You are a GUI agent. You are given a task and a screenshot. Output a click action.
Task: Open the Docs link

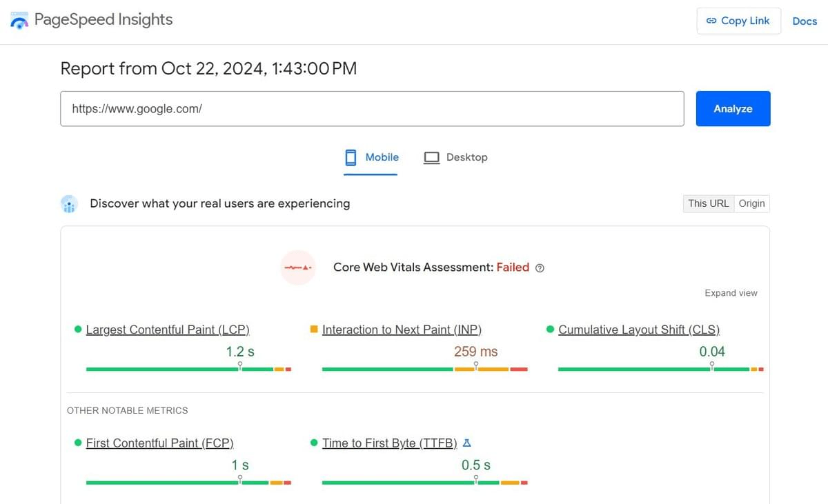point(805,21)
